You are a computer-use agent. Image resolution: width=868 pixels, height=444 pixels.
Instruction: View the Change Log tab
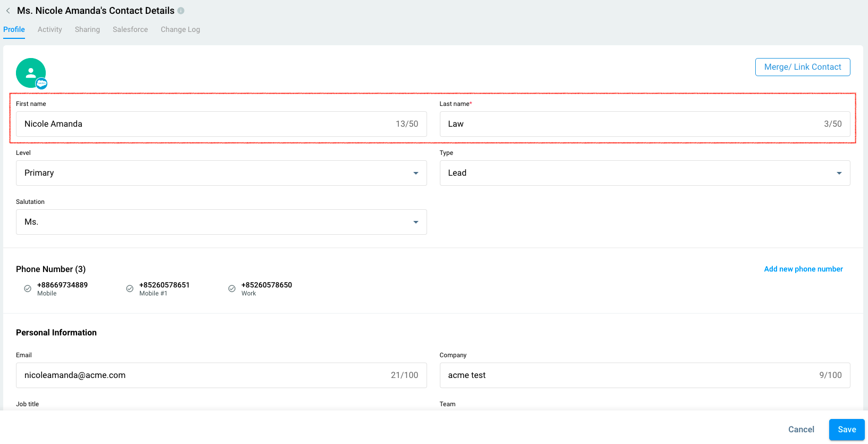[180, 30]
